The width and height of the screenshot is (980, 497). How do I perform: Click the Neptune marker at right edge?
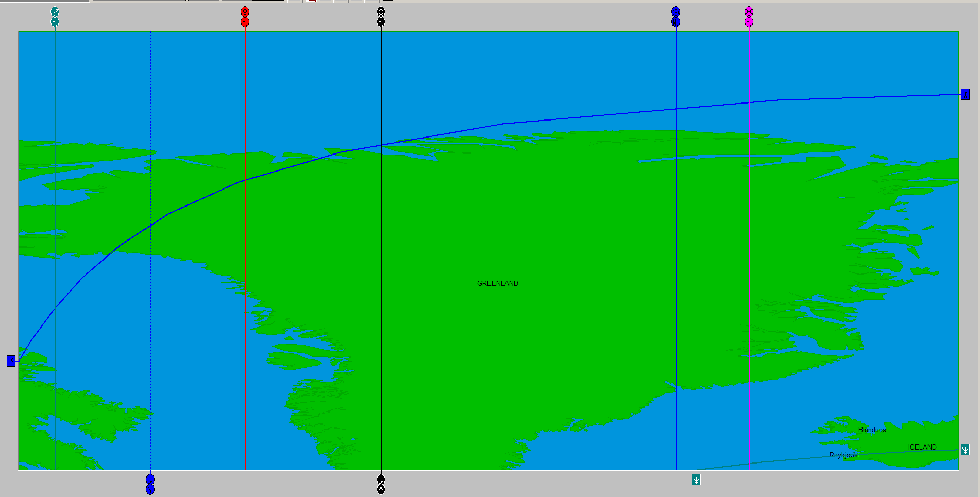(965, 450)
